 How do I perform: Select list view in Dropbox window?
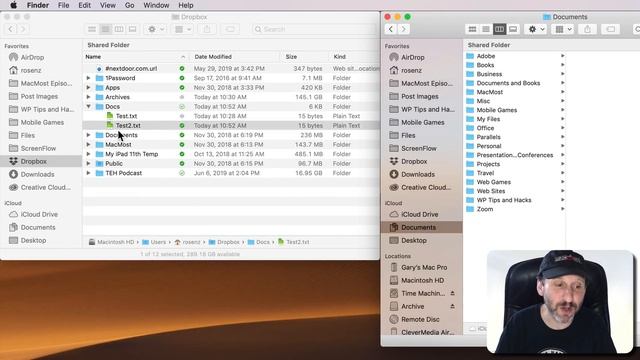click(x=105, y=29)
